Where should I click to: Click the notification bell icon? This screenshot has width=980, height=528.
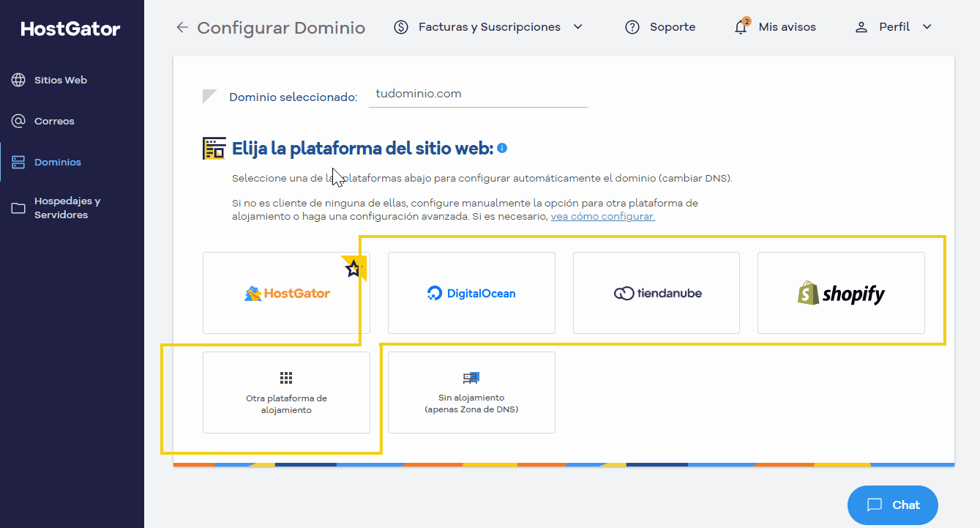(741, 27)
